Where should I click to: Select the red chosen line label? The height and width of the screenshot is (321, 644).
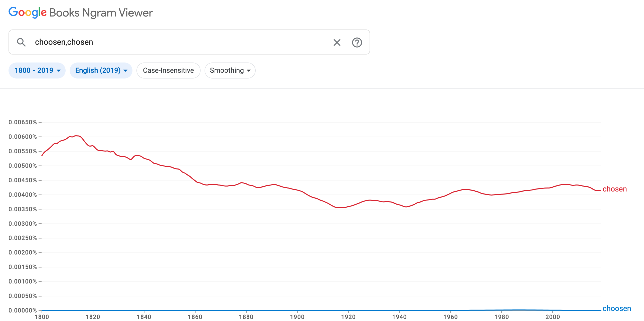pos(615,189)
